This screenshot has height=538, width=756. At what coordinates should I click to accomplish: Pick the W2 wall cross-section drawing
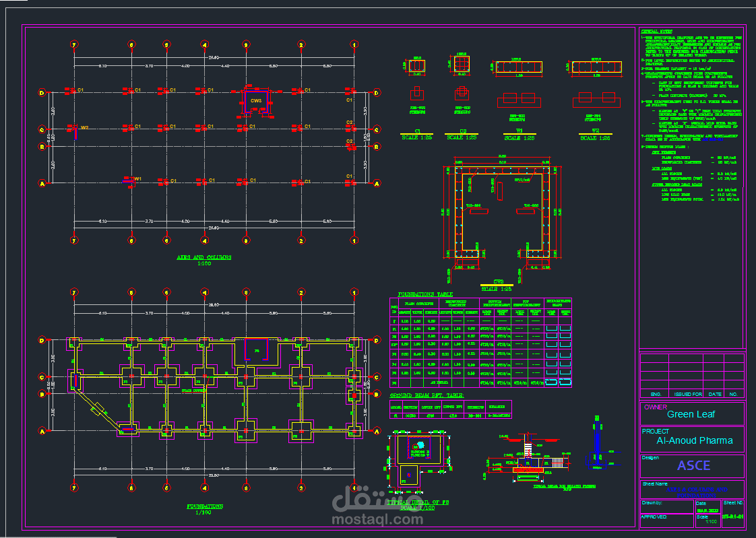coord(596,67)
